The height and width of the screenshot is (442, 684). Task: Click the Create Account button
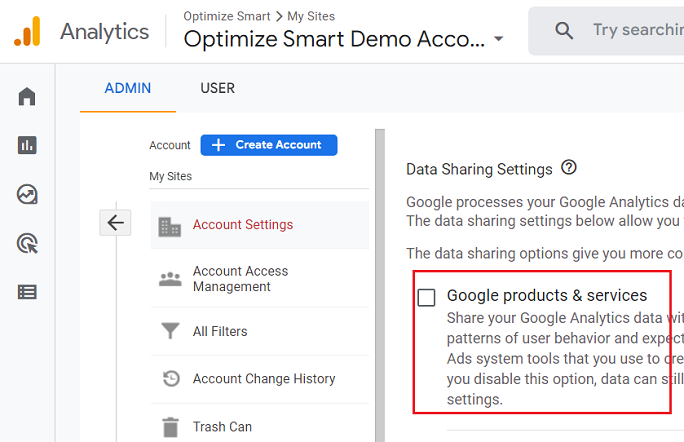[x=269, y=145]
